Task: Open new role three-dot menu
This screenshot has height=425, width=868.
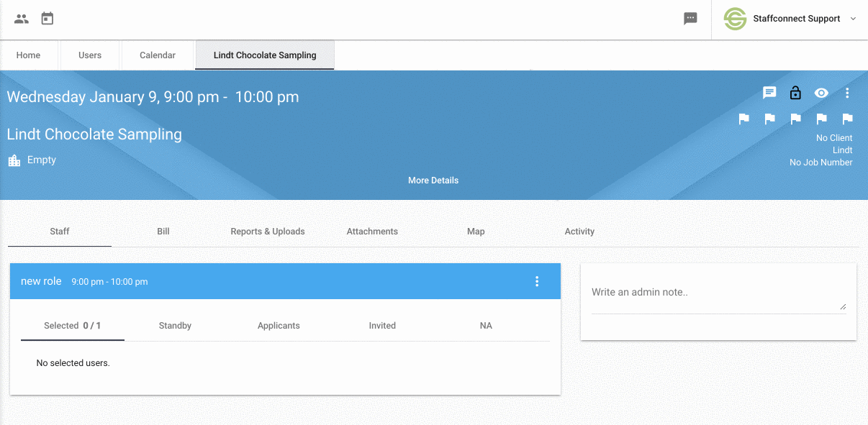Action: point(537,281)
